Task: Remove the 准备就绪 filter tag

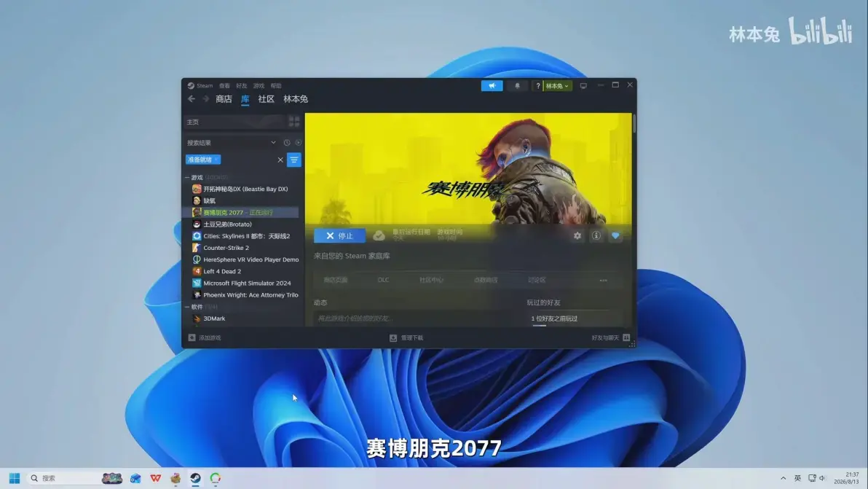Action: click(x=216, y=160)
